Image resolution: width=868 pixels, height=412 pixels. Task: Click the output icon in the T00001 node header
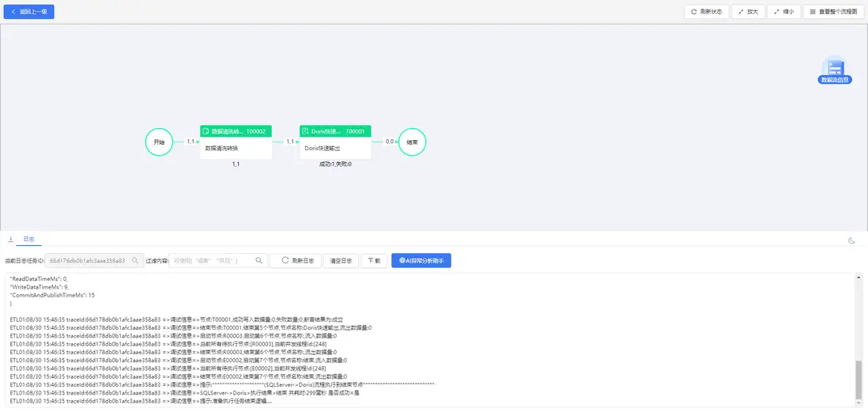(305, 131)
